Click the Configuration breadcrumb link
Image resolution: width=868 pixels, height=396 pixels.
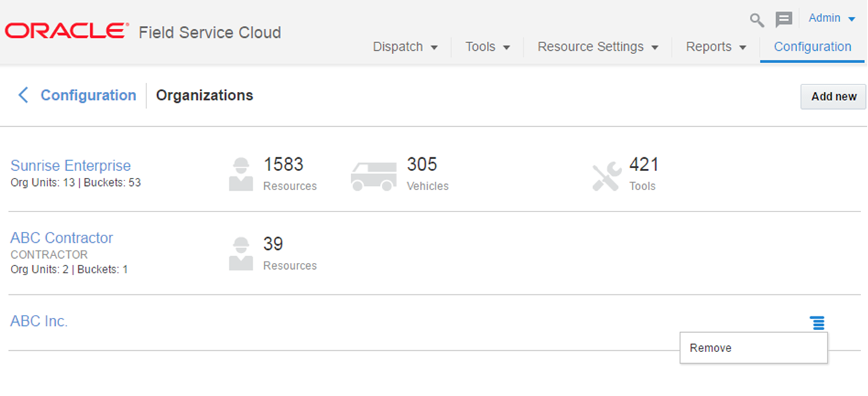(89, 95)
